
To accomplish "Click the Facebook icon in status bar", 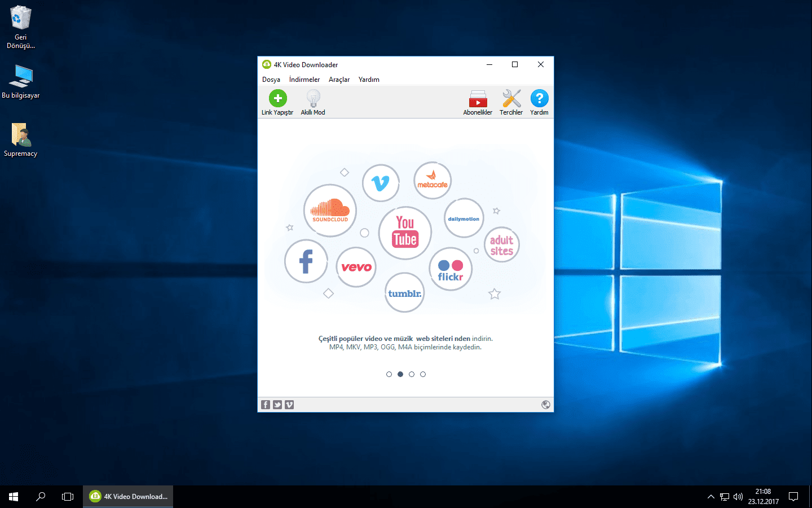I will coord(266,405).
